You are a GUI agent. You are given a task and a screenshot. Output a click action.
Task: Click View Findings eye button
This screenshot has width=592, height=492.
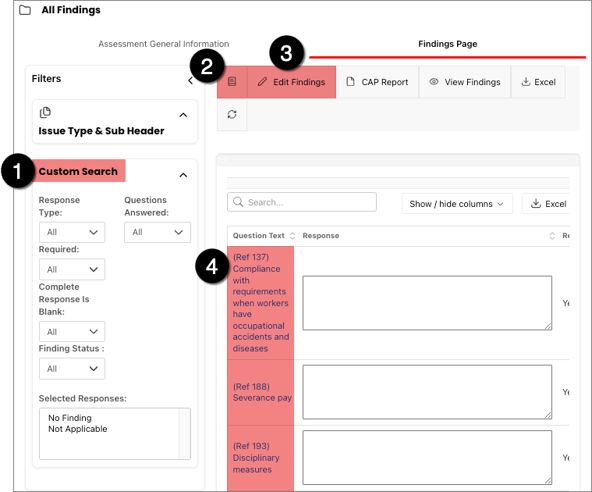click(465, 82)
